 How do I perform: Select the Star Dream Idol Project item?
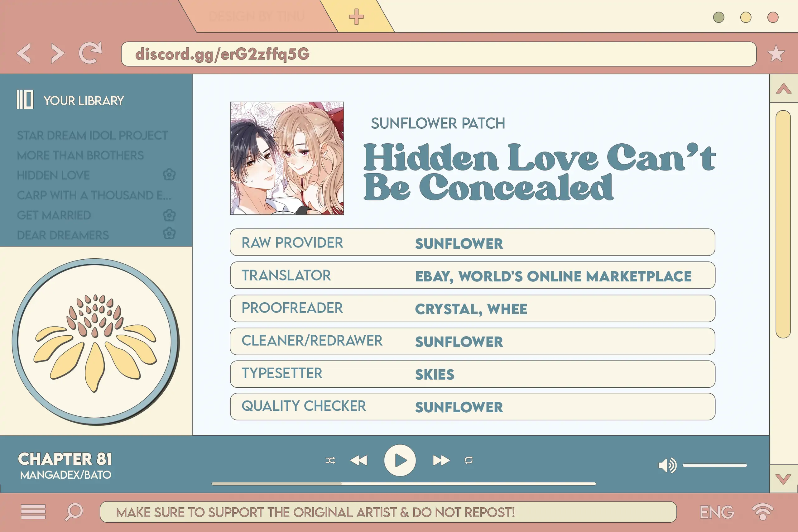(92, 135)
